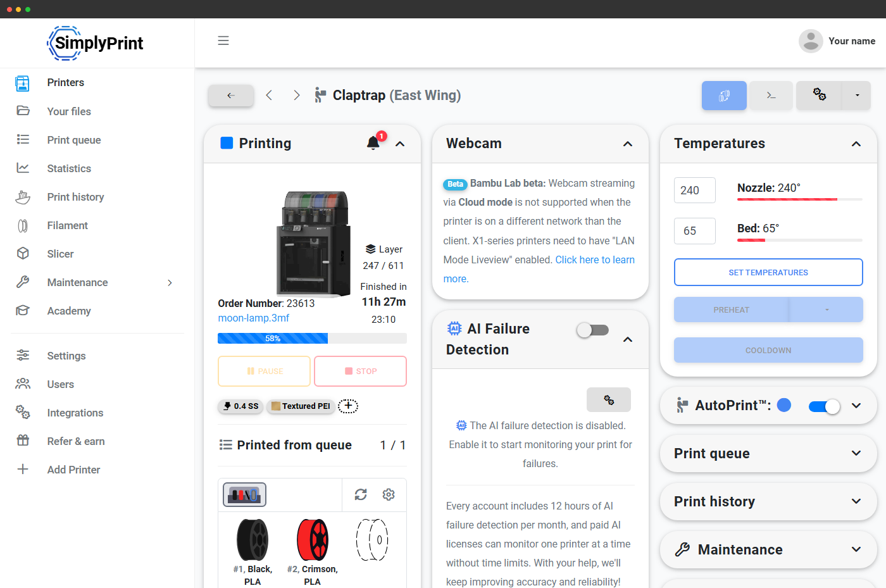Click SET TEMPERATURES button
886x588 pixels.
tap(768, 272)
